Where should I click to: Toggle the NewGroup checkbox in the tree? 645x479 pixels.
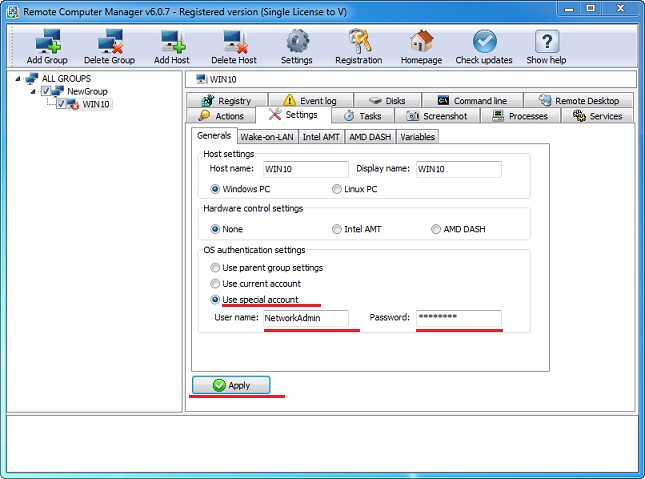click(46, 91)
